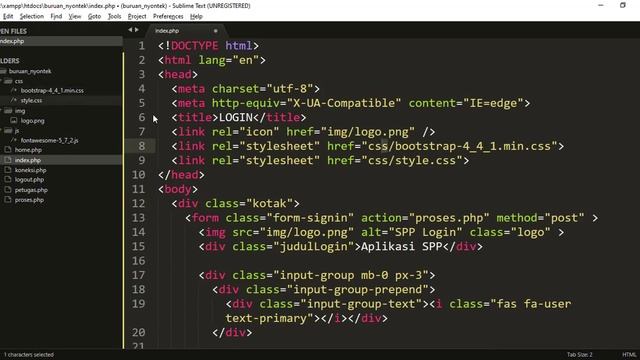Viewport: 640px width, 360px height.
Task: Open bootstrap-4_4_1.min.css in sidebar
Action: [52, 91]
